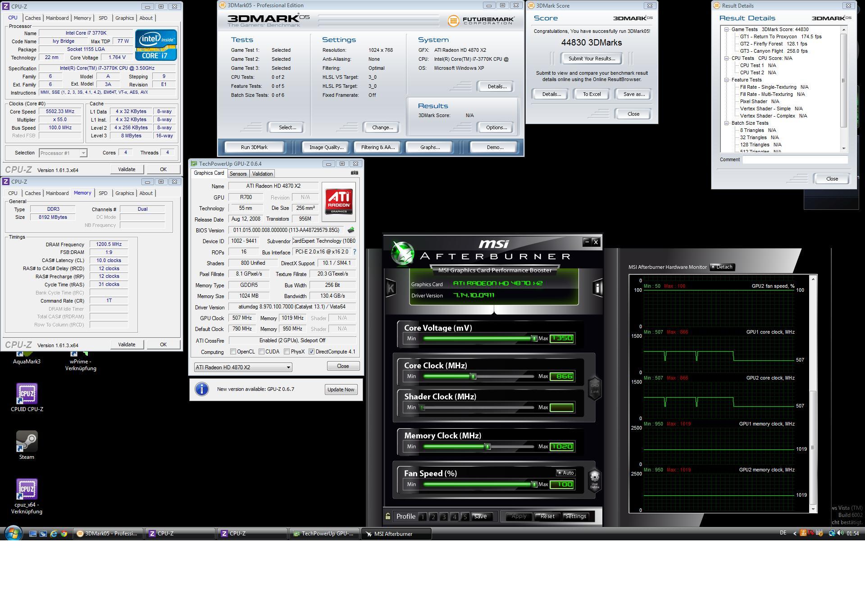
Task: Select Afterburner profile slot 1
Action: click(x=422, y=517)
